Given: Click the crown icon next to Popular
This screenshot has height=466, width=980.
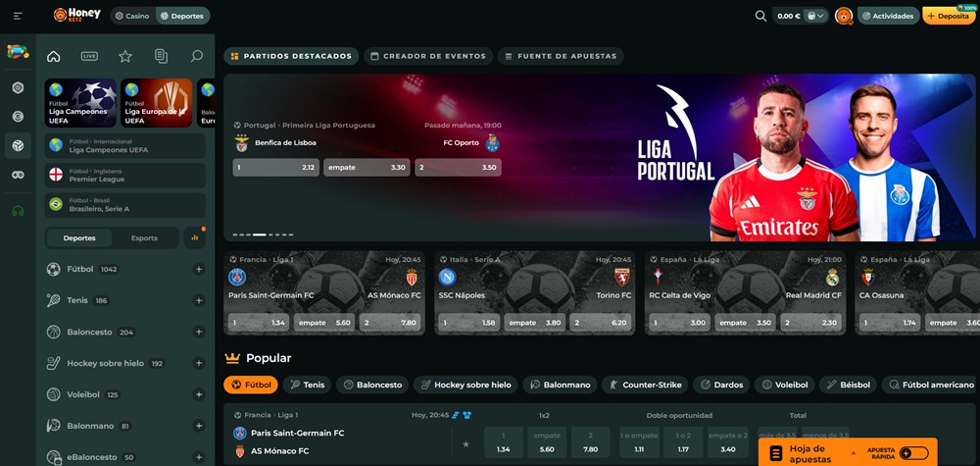Looking at the screenshot, I should point(232,358).
